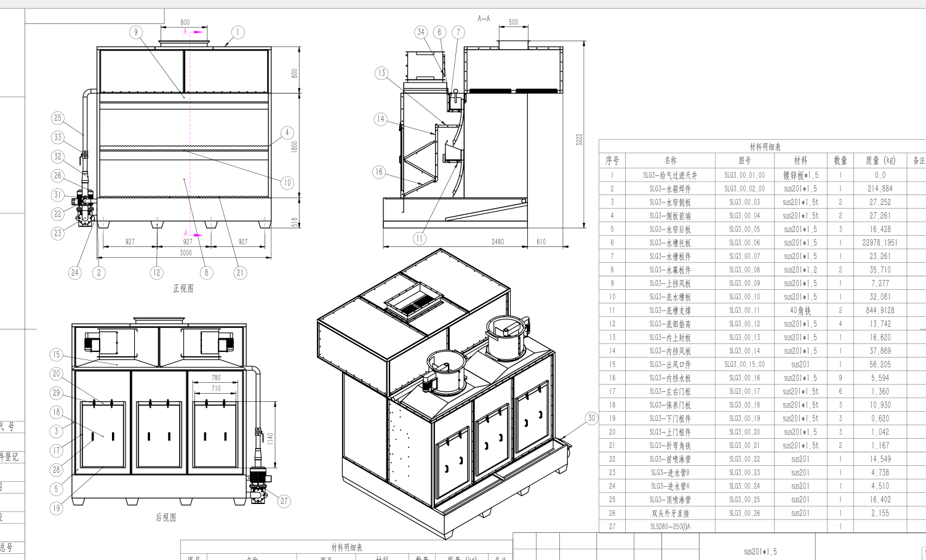Click balloon callout 10
The width and height of the screenshot is (926, 560).
tap(287, 183)
